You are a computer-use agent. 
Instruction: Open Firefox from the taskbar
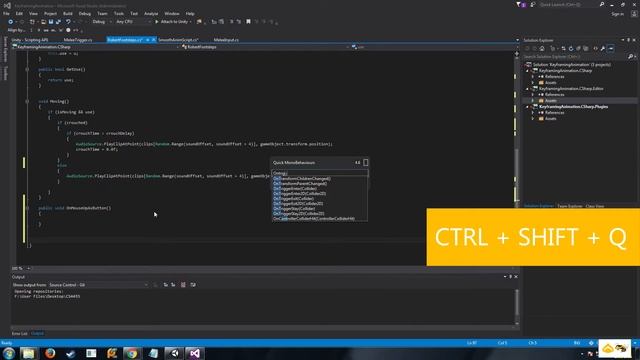coord(50,353)
